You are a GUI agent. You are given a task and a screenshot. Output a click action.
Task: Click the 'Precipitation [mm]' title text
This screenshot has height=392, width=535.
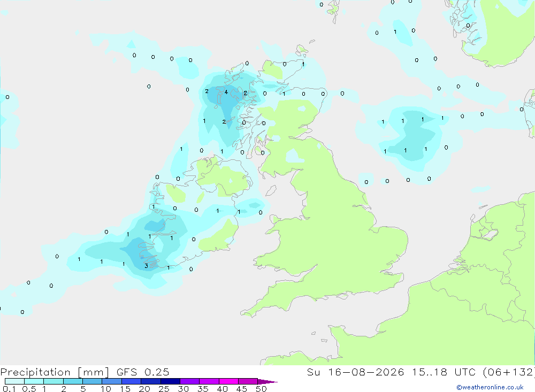pos(55,372)
